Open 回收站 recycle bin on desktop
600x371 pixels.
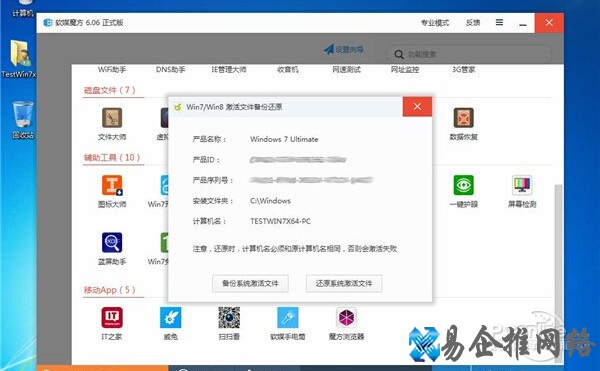coord(23,120)
